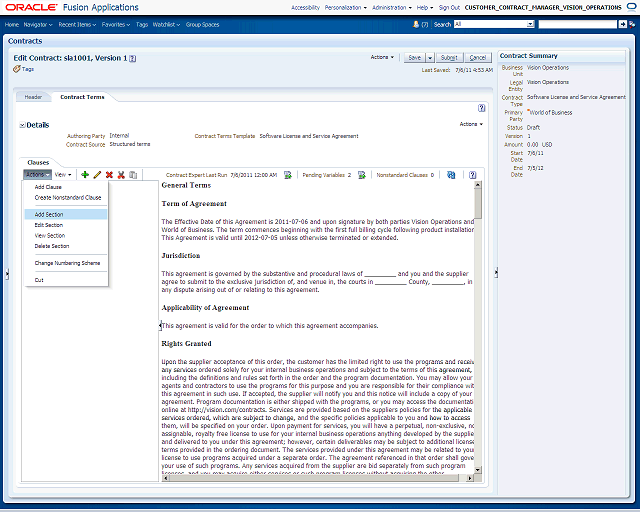
Task: Run Contract Expert icon beside Last Run
Action: (x=288, y=175)
